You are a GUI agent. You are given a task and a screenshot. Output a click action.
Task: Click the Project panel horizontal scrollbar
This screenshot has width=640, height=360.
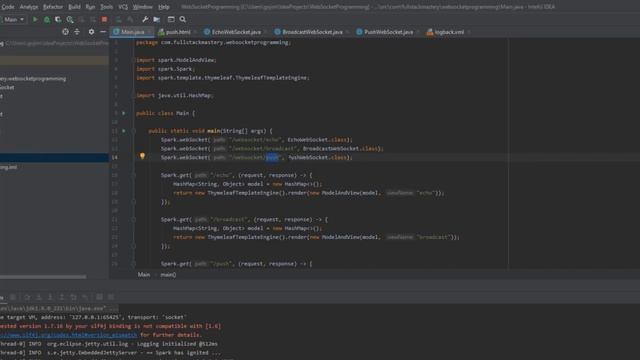pyautogui.click(x=43, y=277)
